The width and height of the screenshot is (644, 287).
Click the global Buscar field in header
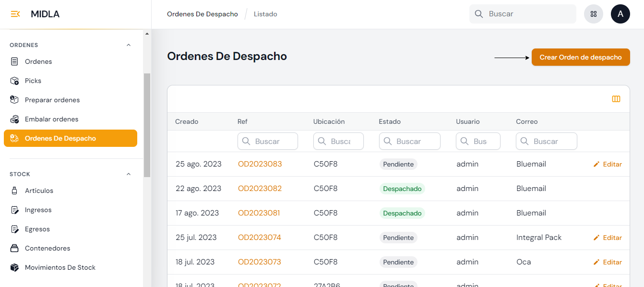(528, 14)
